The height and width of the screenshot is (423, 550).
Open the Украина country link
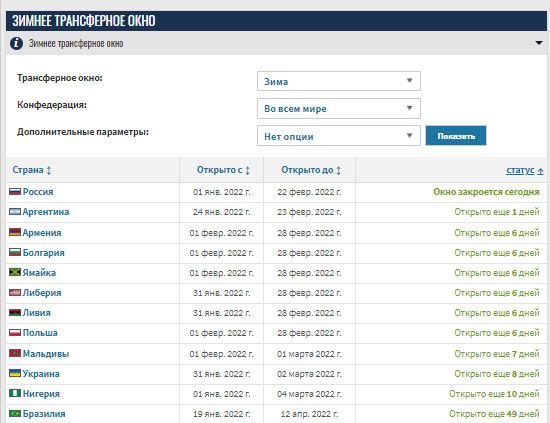click(x=41, y=374)
